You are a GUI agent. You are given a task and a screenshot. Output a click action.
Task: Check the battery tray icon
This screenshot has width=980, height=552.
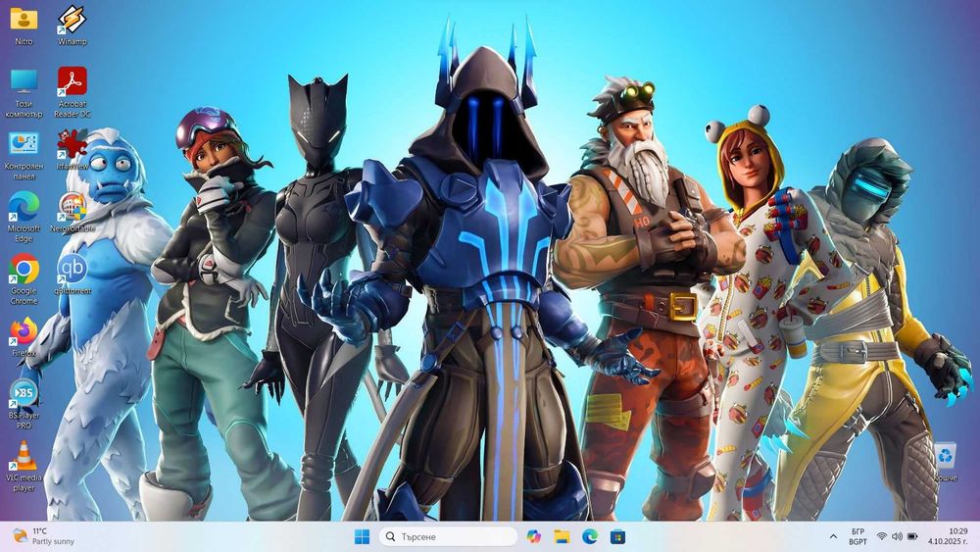tap(912, 536)
